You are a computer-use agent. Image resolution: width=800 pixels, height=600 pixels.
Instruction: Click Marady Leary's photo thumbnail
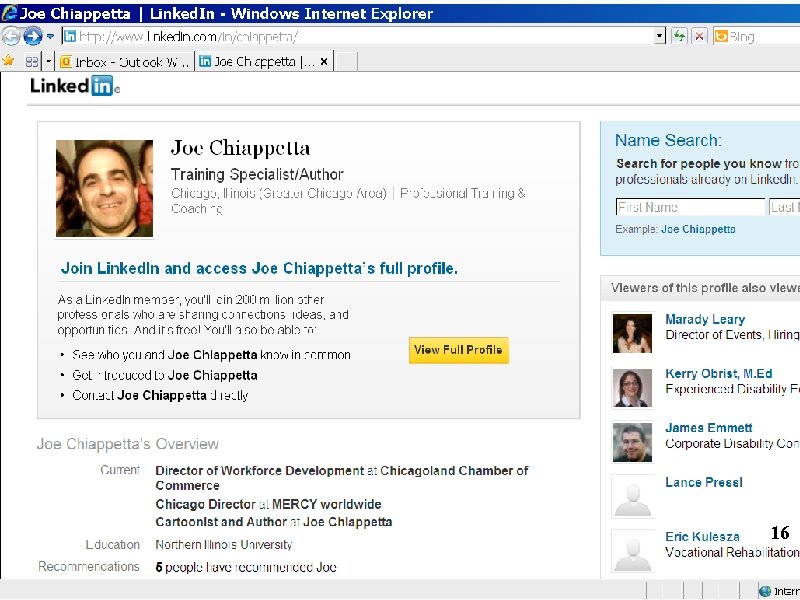coord(632,334)
